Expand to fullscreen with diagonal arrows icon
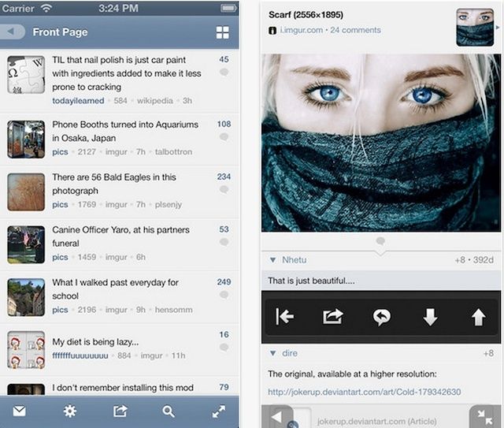The image size is (504, 428). 219,411
